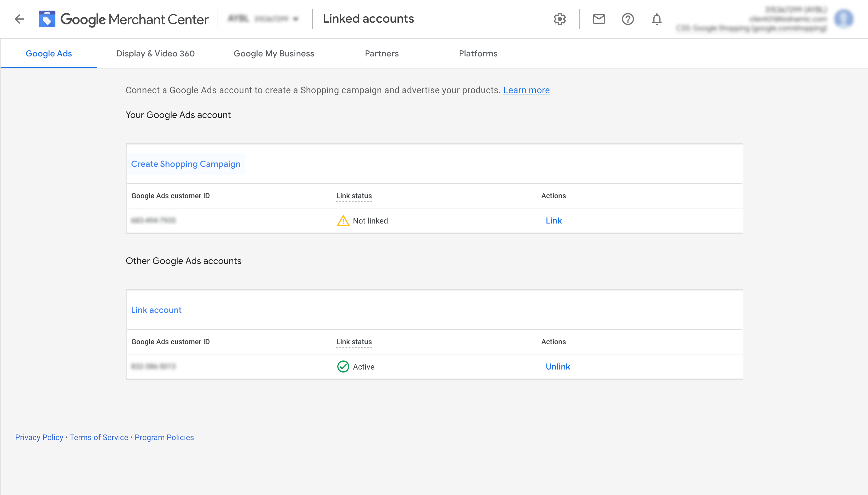868x495 pixels.
Task: Click Link status header in Your Google Ads account table
Action: coord(354,196)
